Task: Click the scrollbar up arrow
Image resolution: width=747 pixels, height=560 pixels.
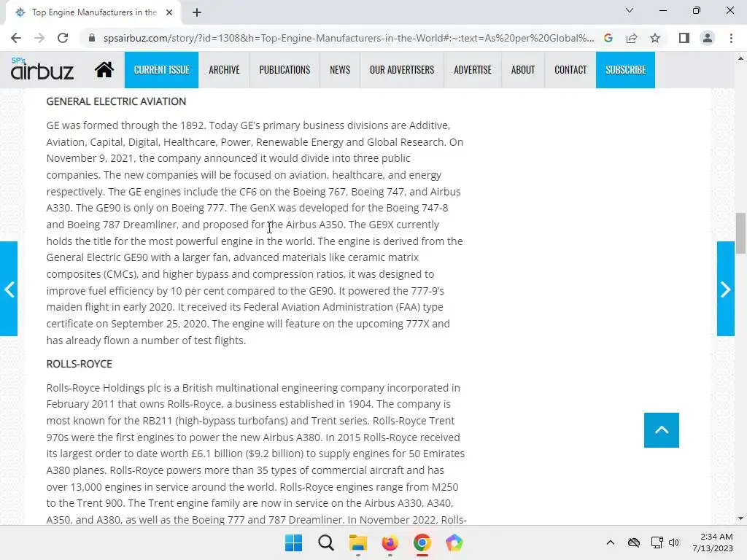Action: 740,58
